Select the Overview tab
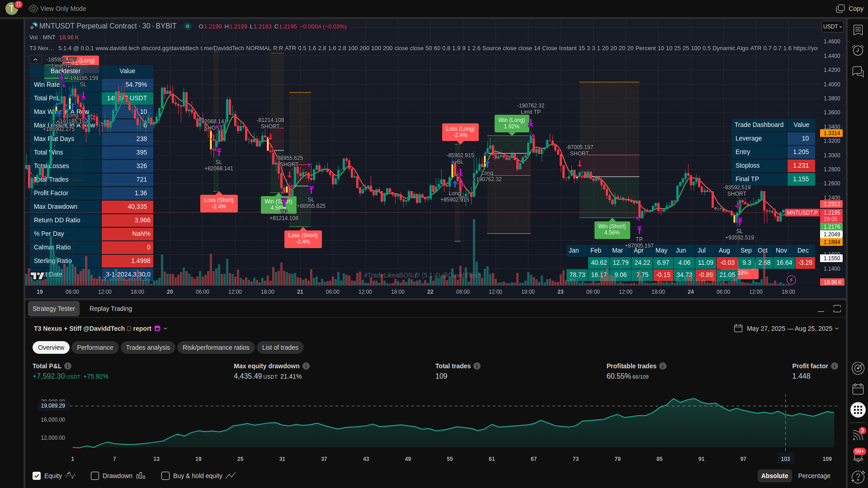 tap(51, 347)
